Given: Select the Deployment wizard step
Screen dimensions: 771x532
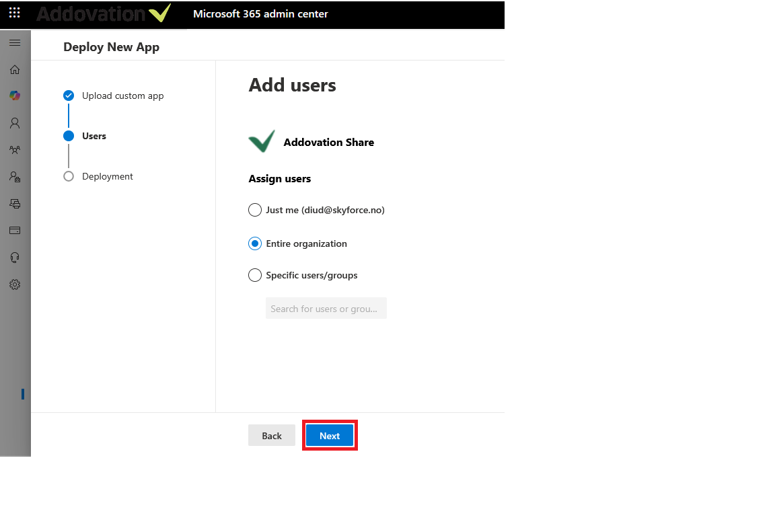Looking at the screenshot, I should 108,176.
